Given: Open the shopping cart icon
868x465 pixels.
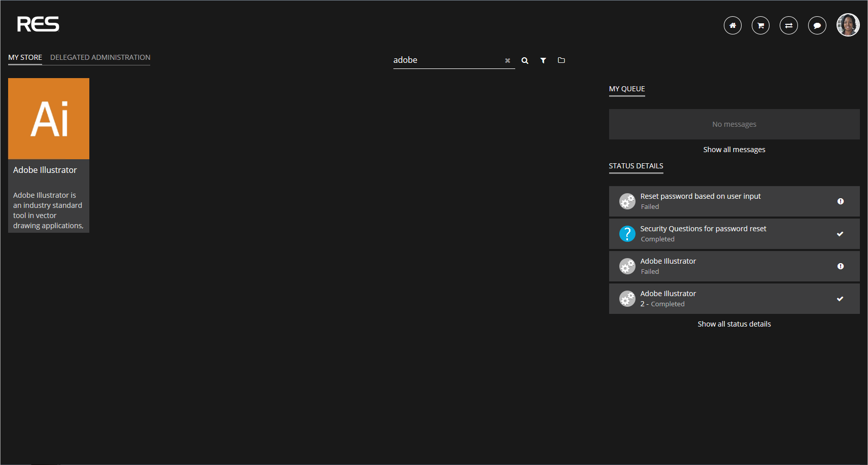Looking at the screenshot, I should coord(760,25).
